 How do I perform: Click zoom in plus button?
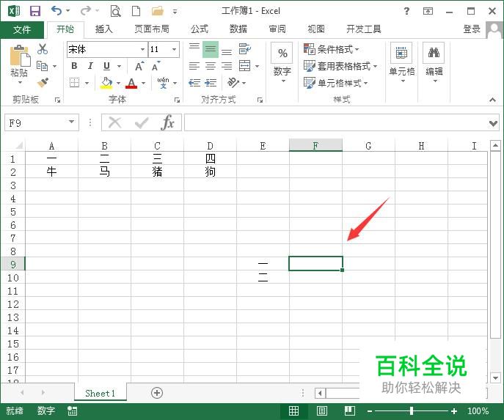pyautogui.click(x=454, y=410)
